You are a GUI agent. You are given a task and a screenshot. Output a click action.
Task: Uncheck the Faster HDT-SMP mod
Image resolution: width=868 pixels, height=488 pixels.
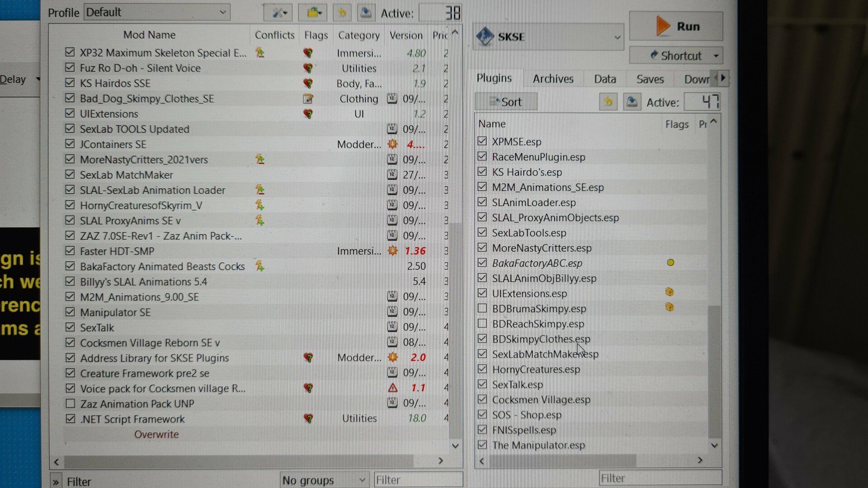pos(70,251)
